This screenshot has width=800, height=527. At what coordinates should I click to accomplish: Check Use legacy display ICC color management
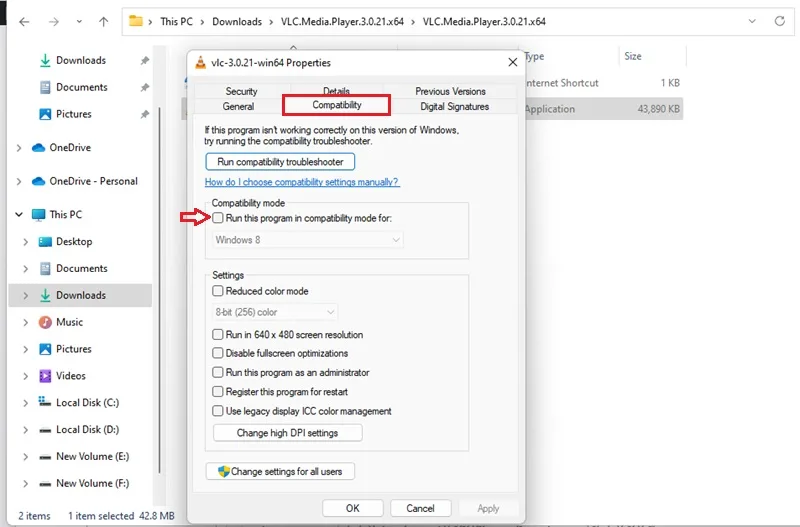point(218,411)
